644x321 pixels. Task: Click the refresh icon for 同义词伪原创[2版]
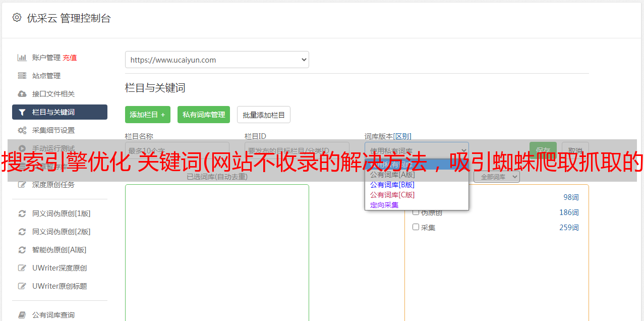click(22, 232)
